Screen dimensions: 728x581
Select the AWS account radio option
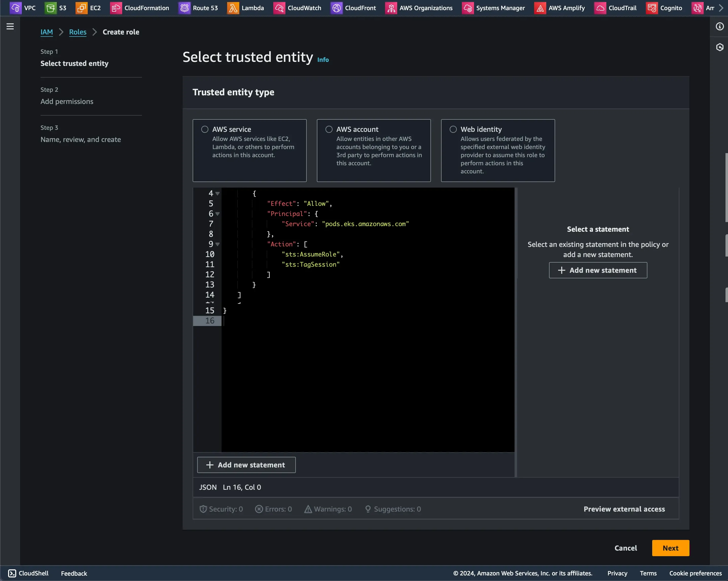[x=329, y=129]
